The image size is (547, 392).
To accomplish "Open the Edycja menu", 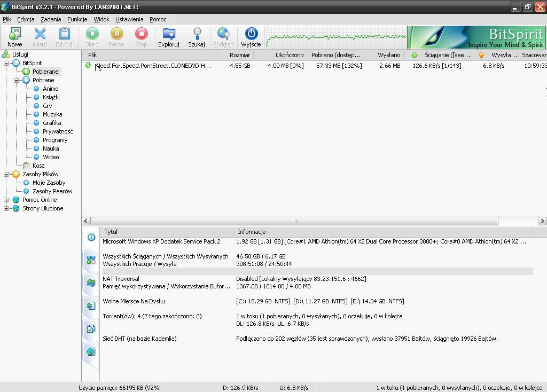I will 26,19.
